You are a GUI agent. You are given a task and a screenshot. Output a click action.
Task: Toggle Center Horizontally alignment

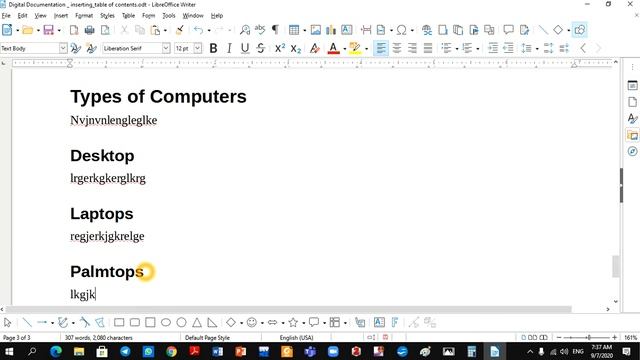pyautogui.click(x=396, y=48)
